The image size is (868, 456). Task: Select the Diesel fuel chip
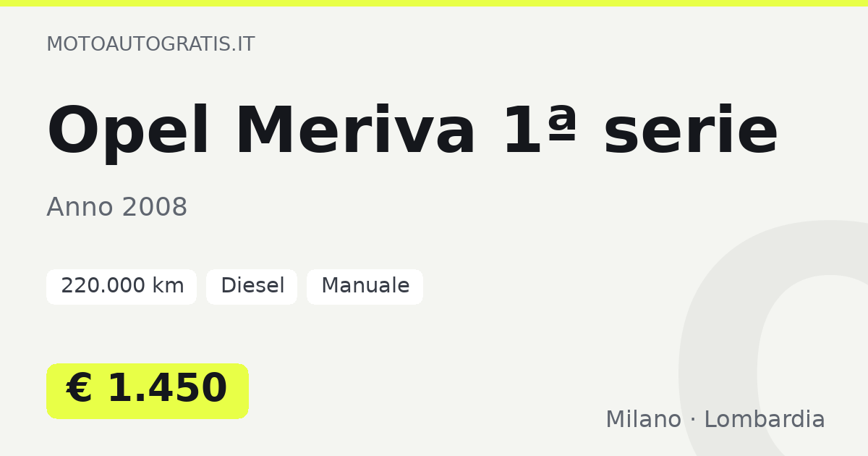tap(252, 287)
